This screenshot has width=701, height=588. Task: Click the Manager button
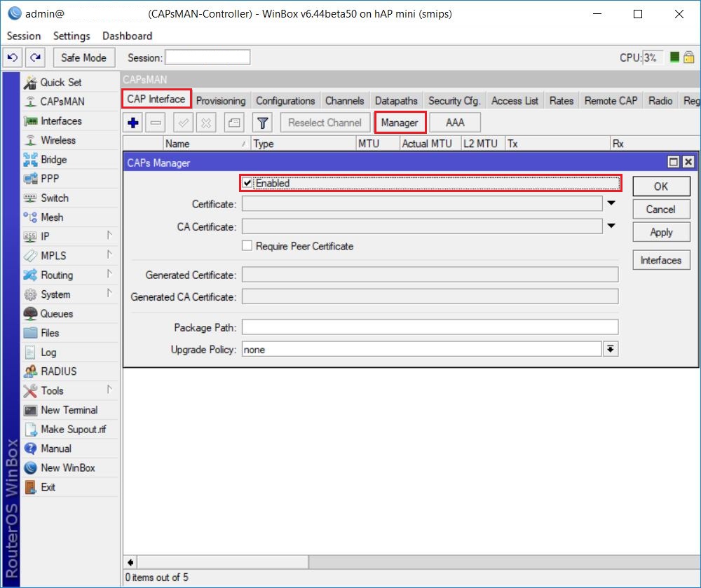click(400, 123)
